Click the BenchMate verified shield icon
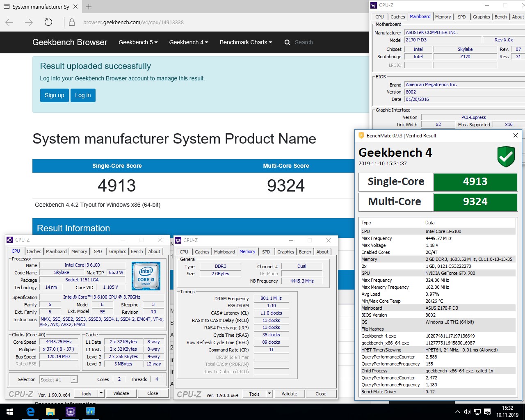This screenshot has width=525, height=420. pyautogui.click(x=506, y=156)
